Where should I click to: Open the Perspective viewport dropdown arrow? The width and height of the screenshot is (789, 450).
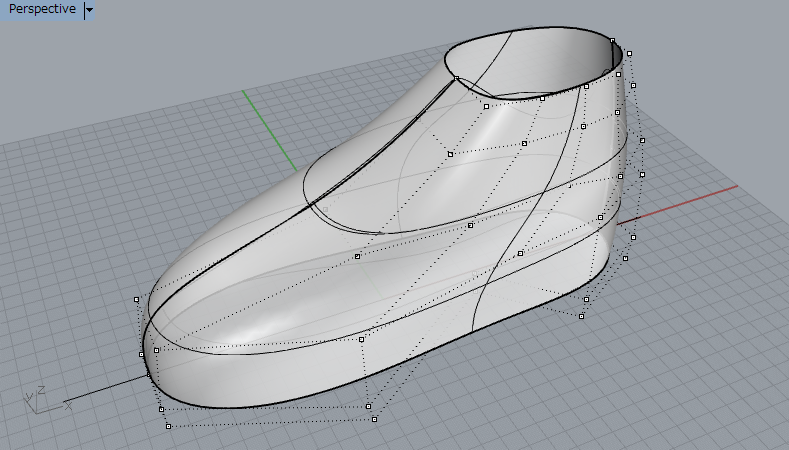[89, 10]
